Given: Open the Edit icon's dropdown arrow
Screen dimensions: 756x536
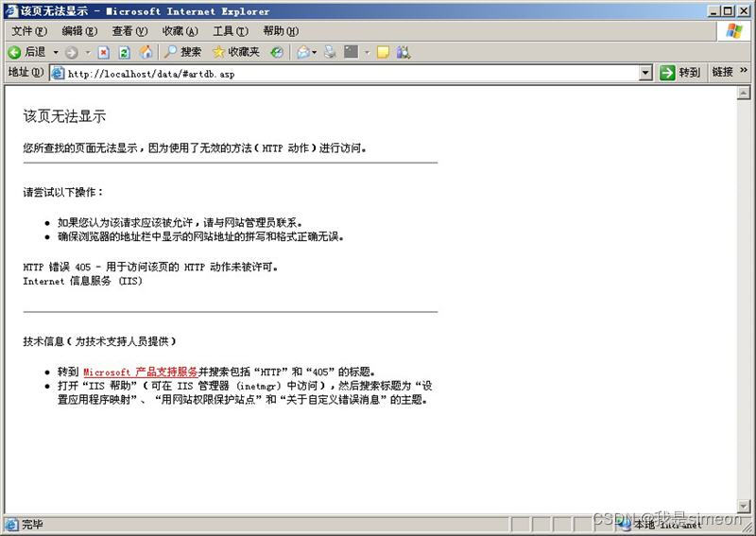Looking at the screenshot, I should point(367,52).
